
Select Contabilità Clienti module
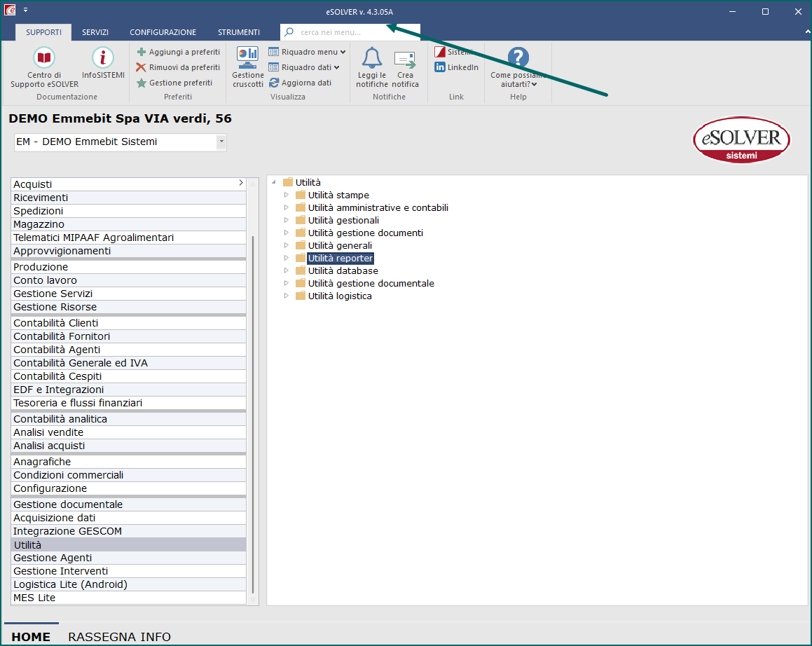pos(128,323)
